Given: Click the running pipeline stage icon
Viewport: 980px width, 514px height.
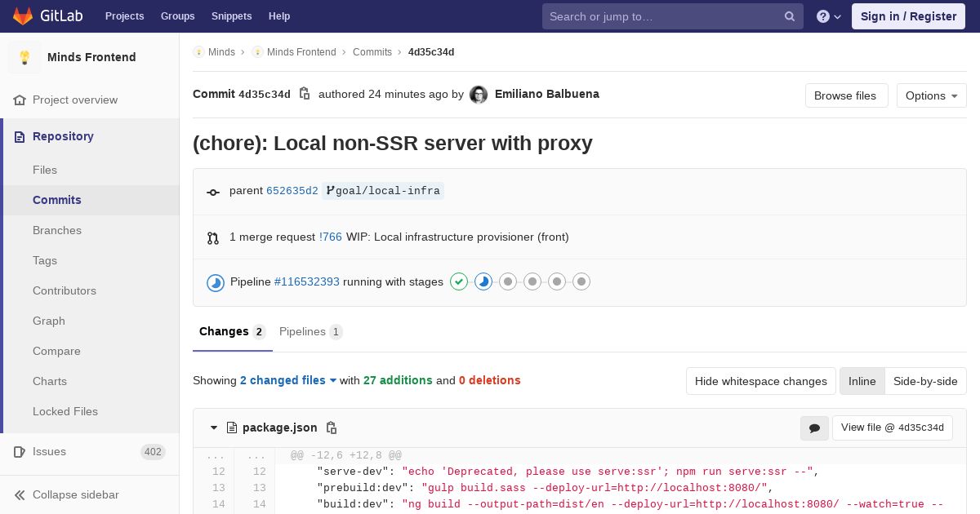Looking at the screenshot, I should [x=483, y=281].
